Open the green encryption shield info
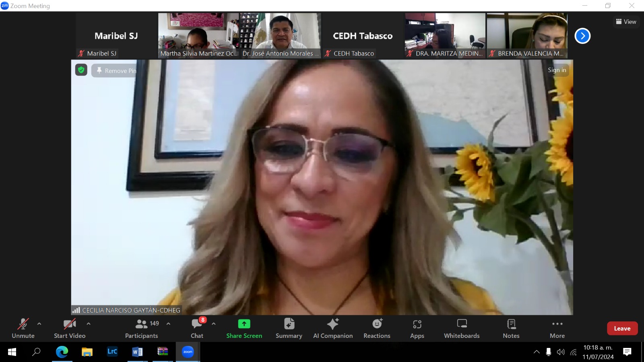644x362 pixels. pos(81,70)
